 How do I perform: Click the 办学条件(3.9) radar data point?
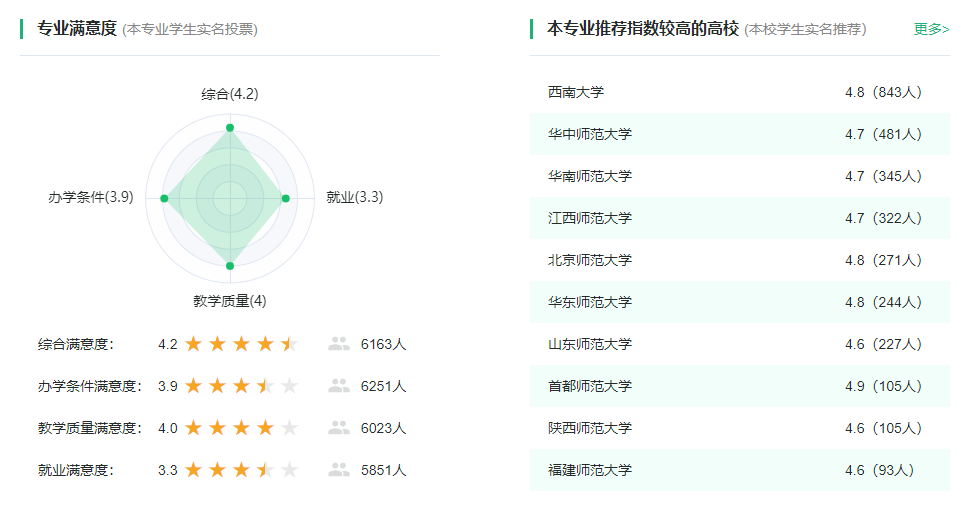pyautogui.click(x=164, y=198)
